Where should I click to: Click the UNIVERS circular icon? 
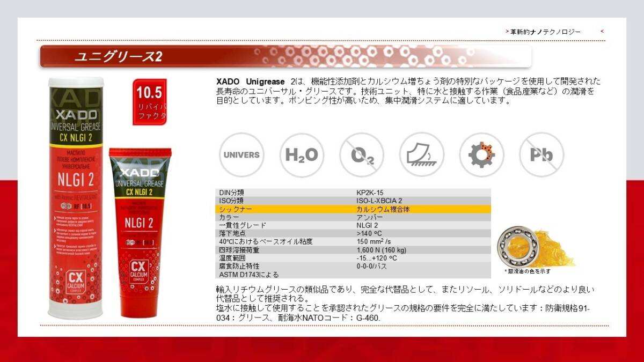241,155
